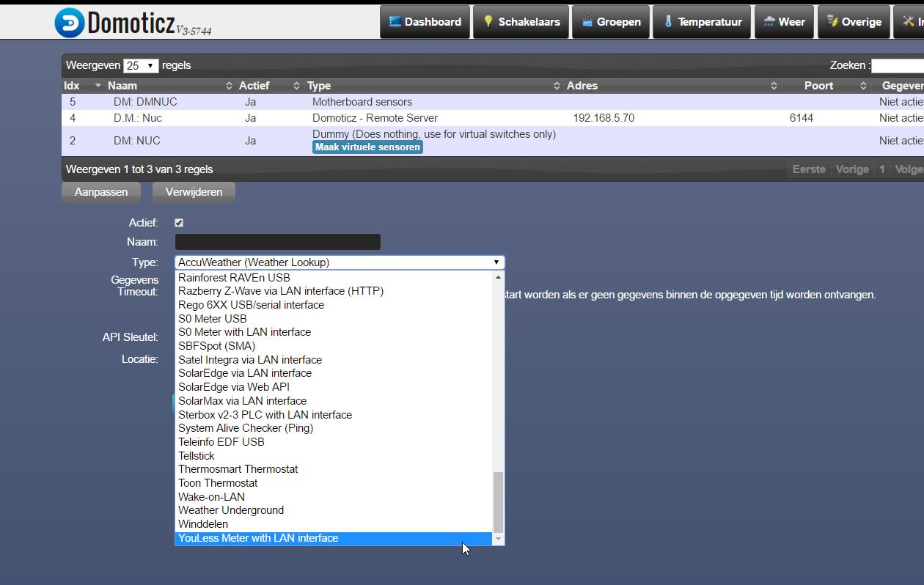924x585 pixels.
Task: Click the Zoeken search field
Action: pyautogui.click(x=898, y=65)
